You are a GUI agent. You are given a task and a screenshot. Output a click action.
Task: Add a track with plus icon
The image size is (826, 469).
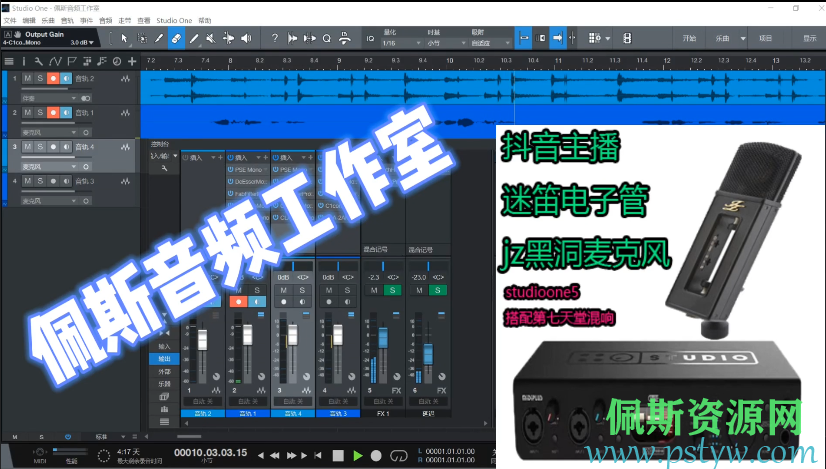point(132,62)
